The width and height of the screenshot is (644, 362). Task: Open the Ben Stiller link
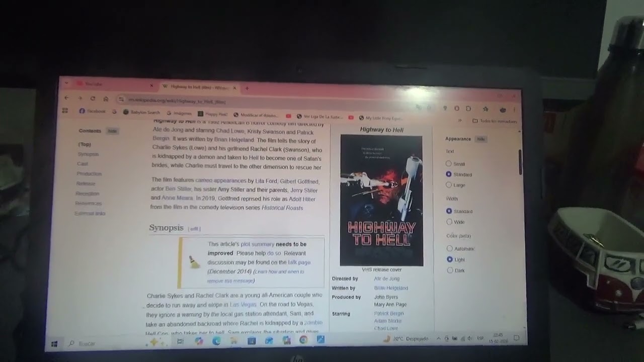tap(178, 189)
